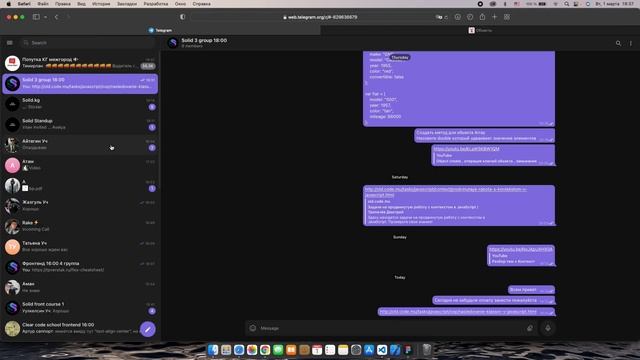This screenshot has height=360, width=640.
Task: Click the attach file paperclip icon
Action: pyautogui.click(x=529, y=328)
